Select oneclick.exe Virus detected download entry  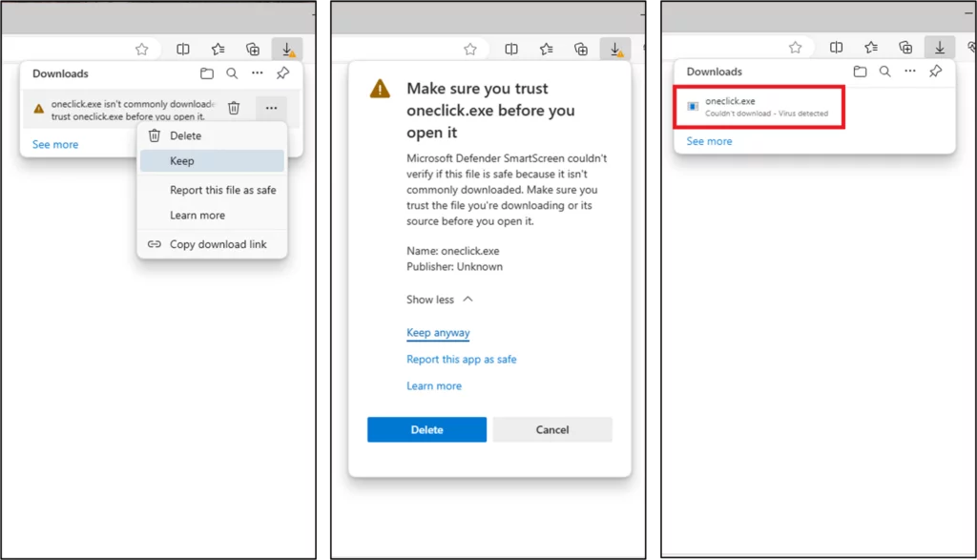(x=759, y=107)
